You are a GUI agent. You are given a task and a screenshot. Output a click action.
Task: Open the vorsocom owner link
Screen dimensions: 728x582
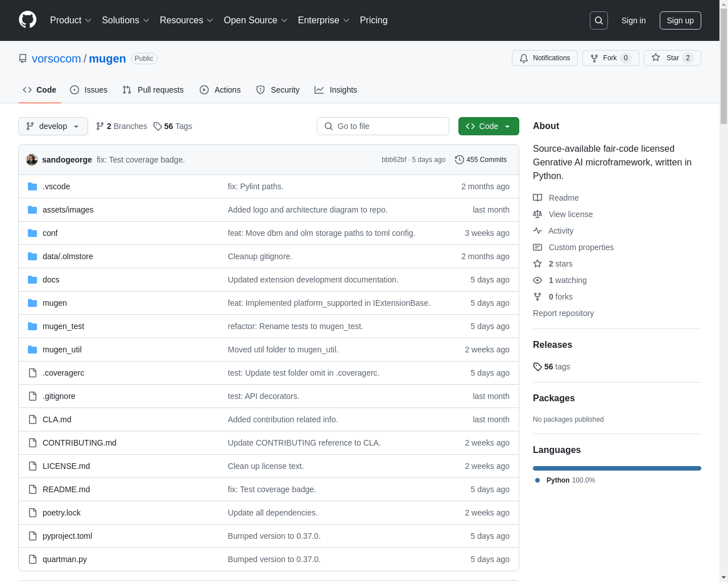pos(56,59)
